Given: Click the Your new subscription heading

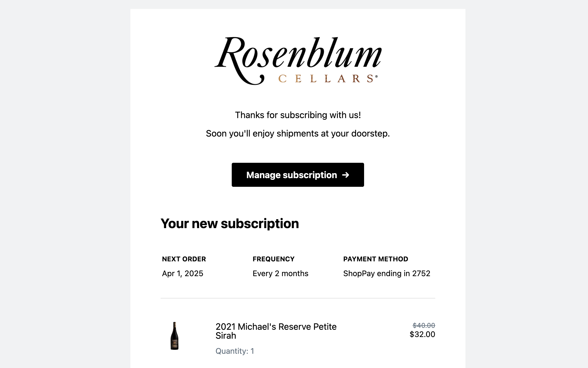Looking at the screenshot, I should click(x=230, y=224).
